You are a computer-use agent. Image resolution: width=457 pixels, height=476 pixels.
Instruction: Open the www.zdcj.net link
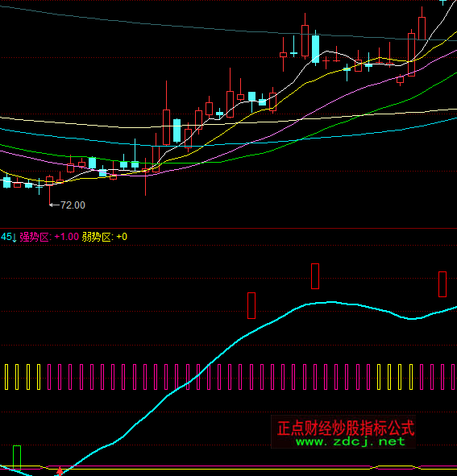[x=351, y=441]
